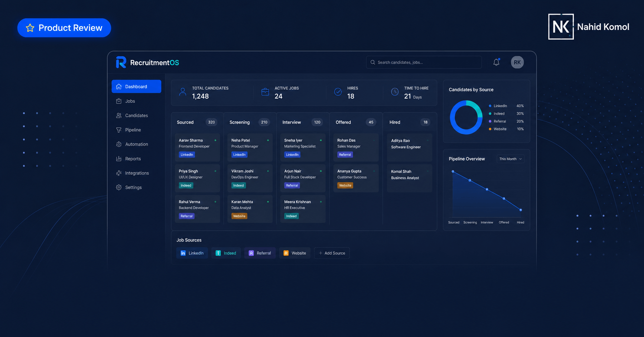Click the Search candidates, jobs field
The image size is (644, 337).
pos(424,62)
